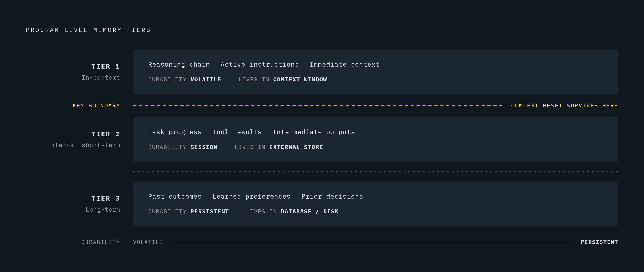Select the 'Intermediate outputs' text
Viewport: 644px width, 272px height.
(313, 132)
